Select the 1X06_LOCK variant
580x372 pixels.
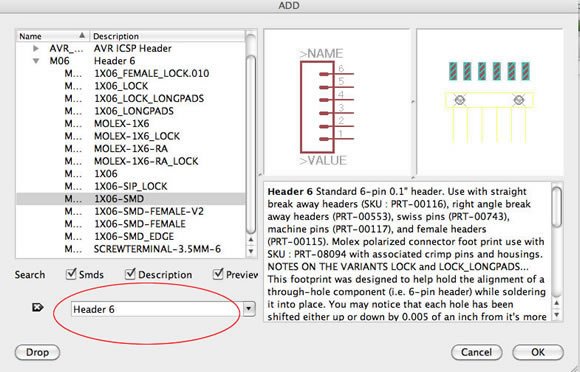coord(131,86)
